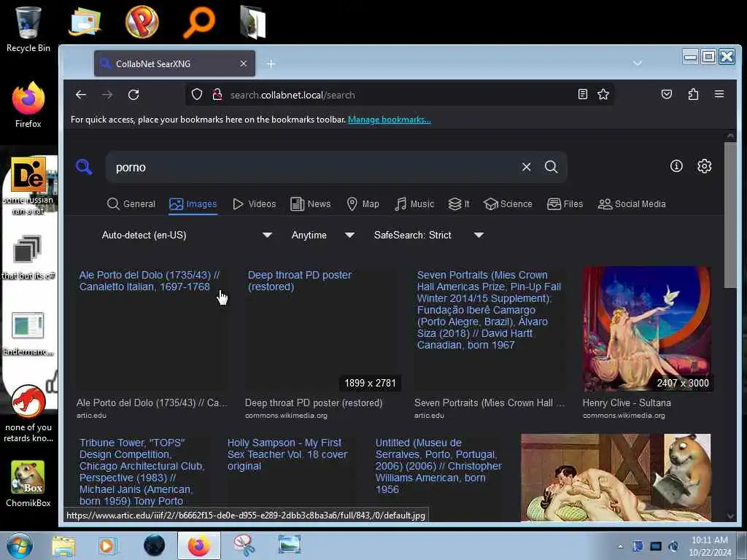
Task: Reload the current page
Action: tap(133, 95)
